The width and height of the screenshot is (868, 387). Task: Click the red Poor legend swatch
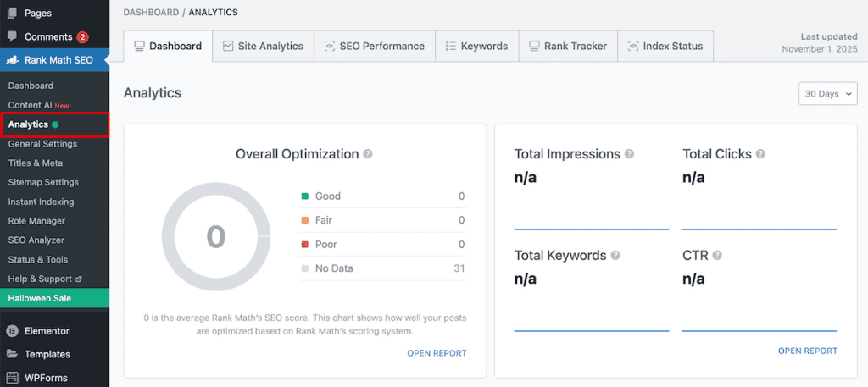[304, 245]
